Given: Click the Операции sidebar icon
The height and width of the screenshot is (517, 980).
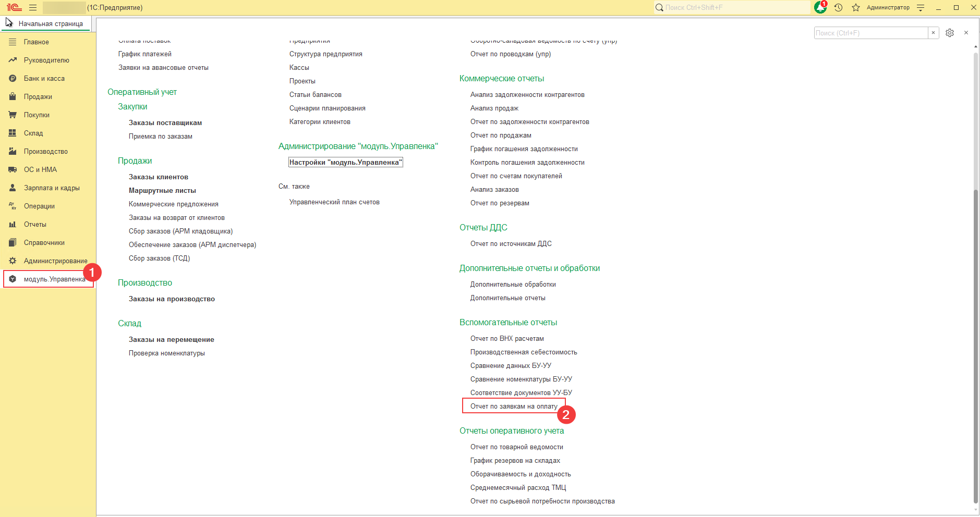Looking at the screenshot, I should (x=13, y=206).
